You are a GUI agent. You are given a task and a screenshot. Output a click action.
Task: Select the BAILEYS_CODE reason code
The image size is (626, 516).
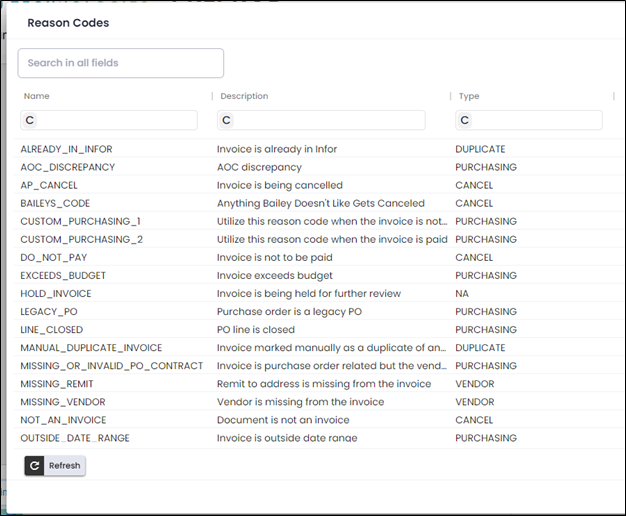coord(55,203)
